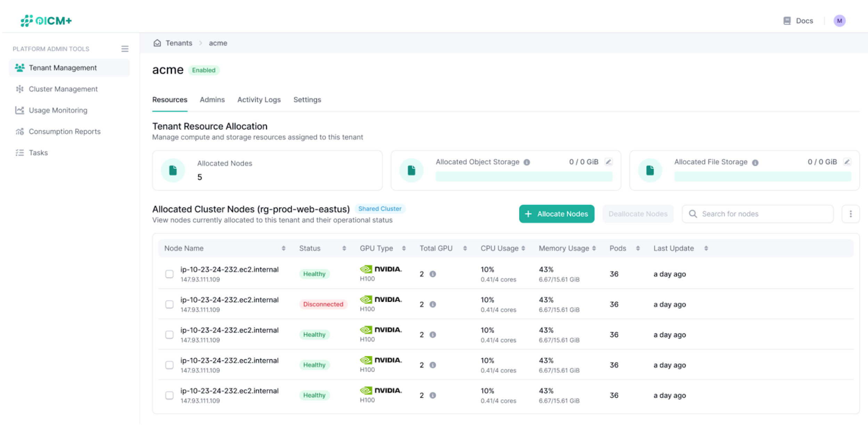868x425 pixels.
Task: Tick the last node row checkbox
Action: [x=169, y=395]
